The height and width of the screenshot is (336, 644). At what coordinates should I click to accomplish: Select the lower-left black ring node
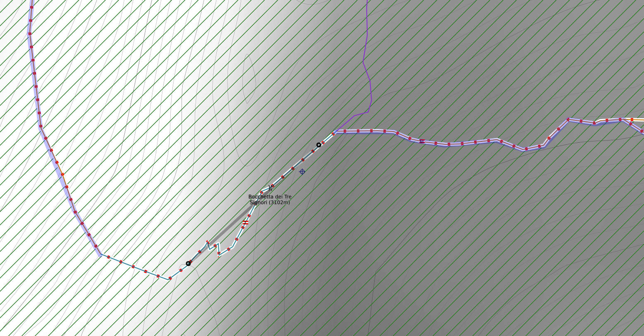click(188, 263)
